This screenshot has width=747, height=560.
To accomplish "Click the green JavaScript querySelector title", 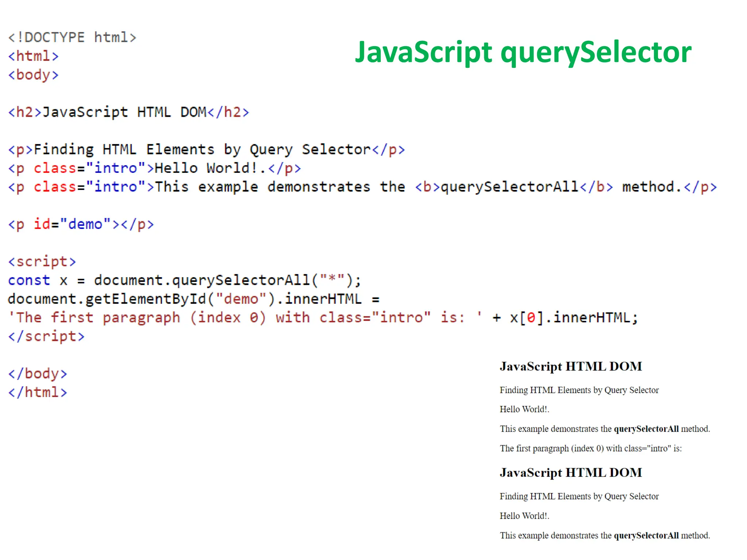I will pos(523,53).
